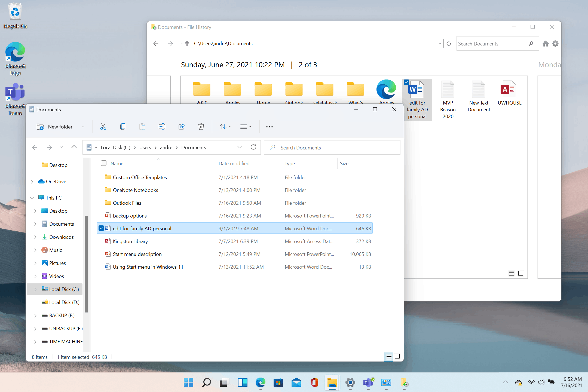The height and width of the screenshot is (392, 588).
Task: Open Microsoft Store from the taskbar
Action: (x=278, y=383)
